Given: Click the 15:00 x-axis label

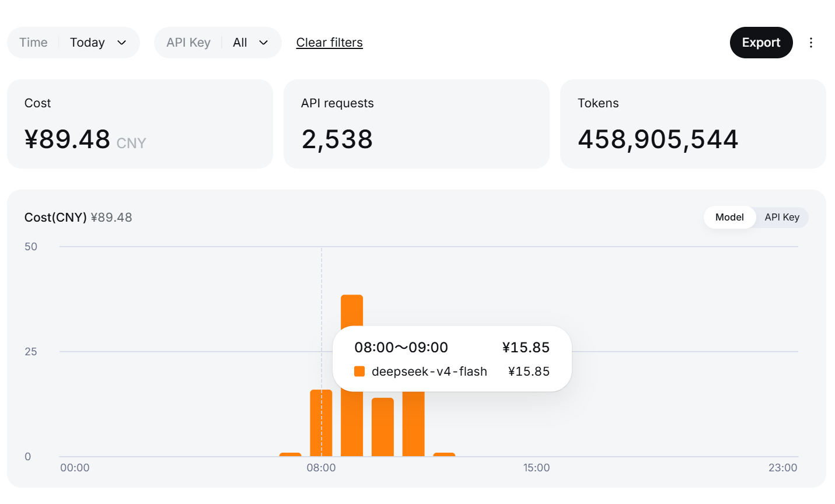Looking at the screenshot, I should pyautogui.click(x=536, y=468).
